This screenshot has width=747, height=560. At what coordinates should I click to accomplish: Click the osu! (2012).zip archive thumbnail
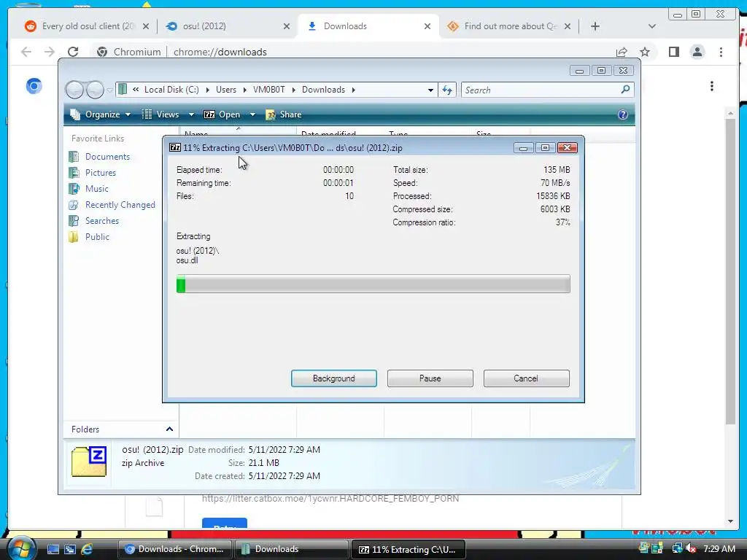coord(88,462)
